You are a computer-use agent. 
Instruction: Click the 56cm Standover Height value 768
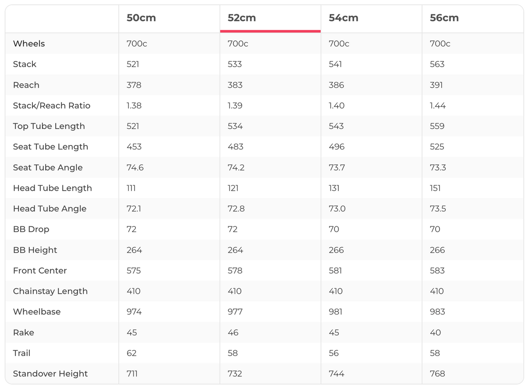point(437,374)
